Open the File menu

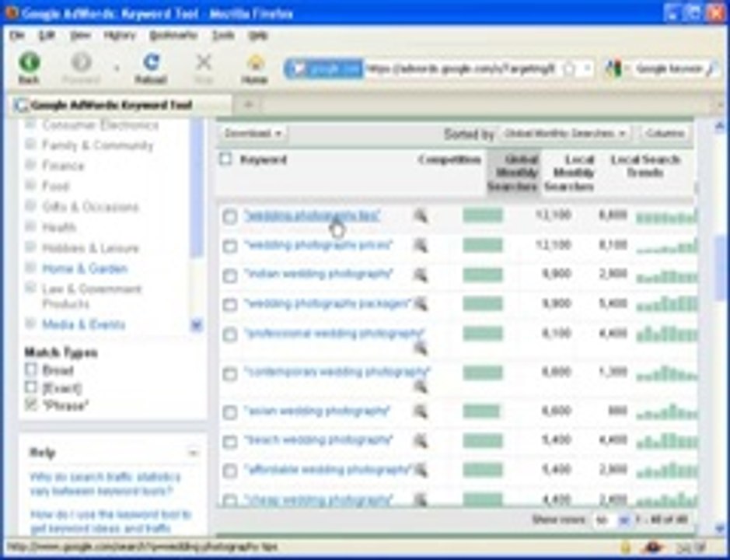(x=17, y=36)
